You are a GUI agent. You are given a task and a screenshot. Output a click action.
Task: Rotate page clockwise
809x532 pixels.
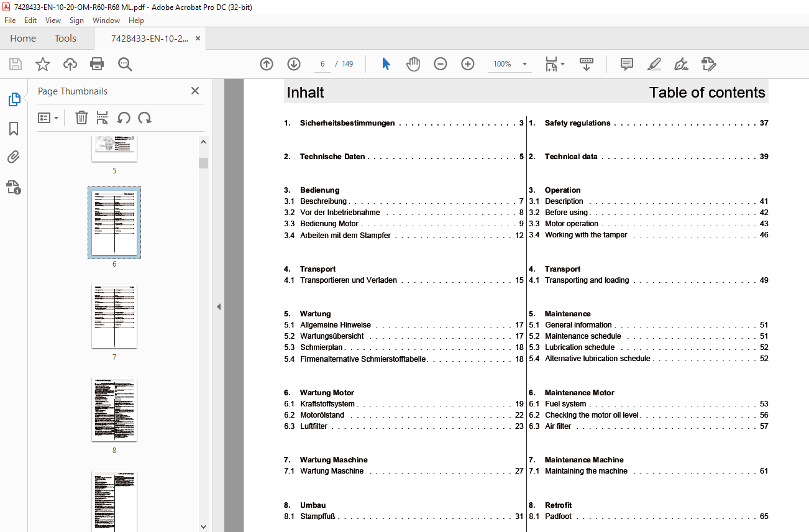point(145,117)
